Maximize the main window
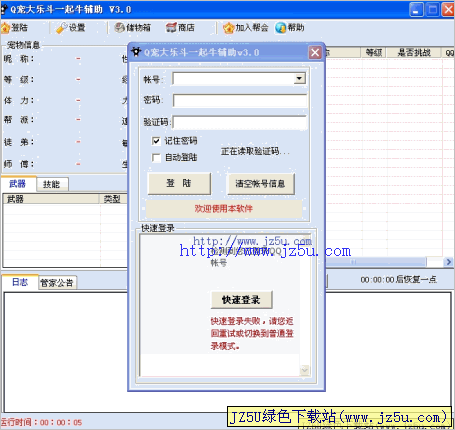Viewport: 455px width, 430px height. coord(432,9)
